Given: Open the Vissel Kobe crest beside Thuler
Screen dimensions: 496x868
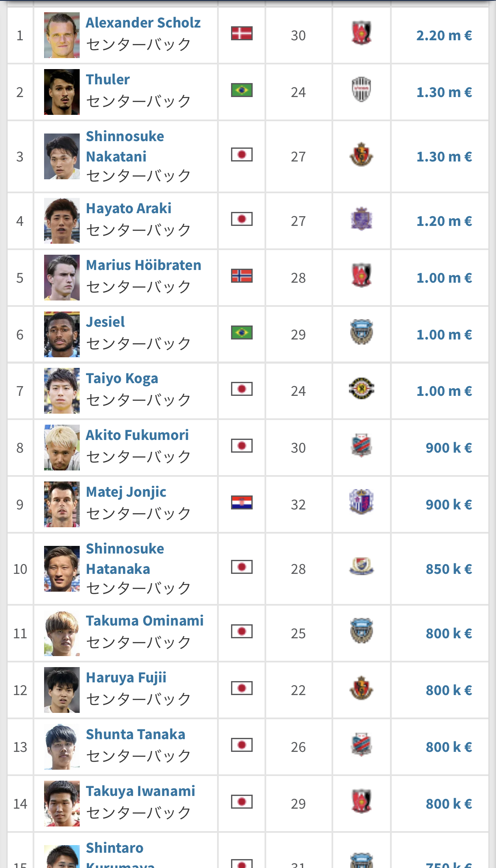Looking at the screenshot, I should tap(362, 90).
